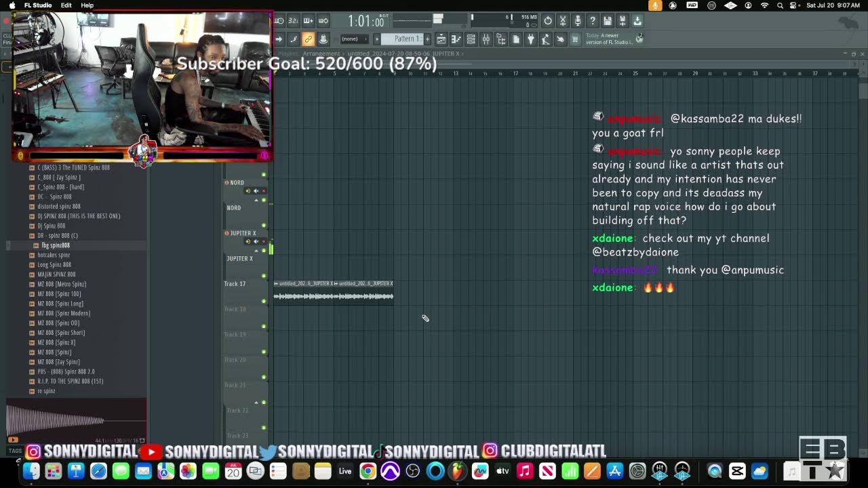Arm the NORD track red record dot
Image resolution: width=868 pixels, height=488 pixels.
264,191
